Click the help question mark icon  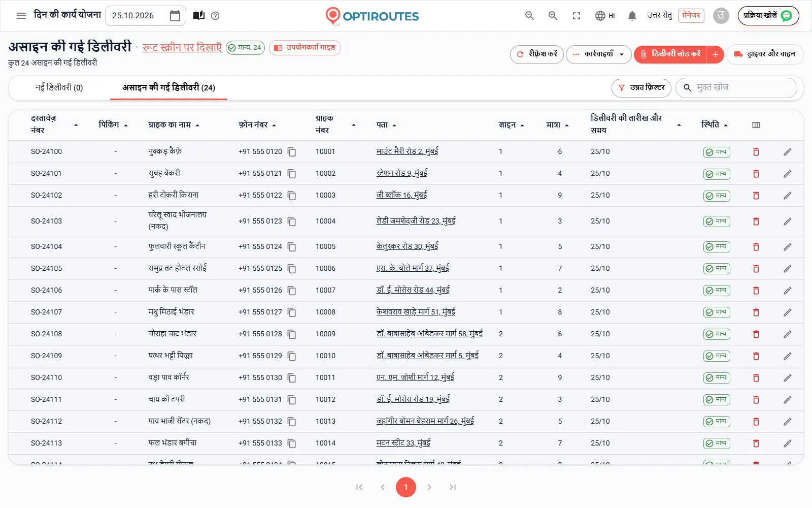(215, 16)
